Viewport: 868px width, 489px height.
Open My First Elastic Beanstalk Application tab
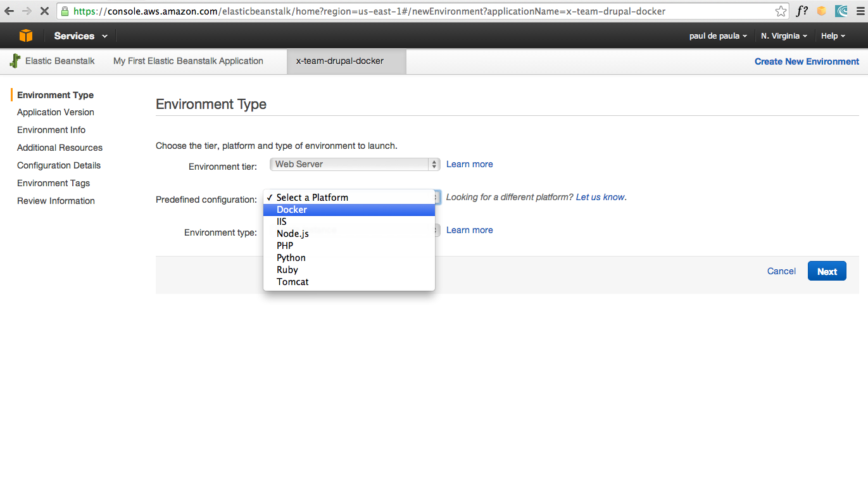pos(188,61)
